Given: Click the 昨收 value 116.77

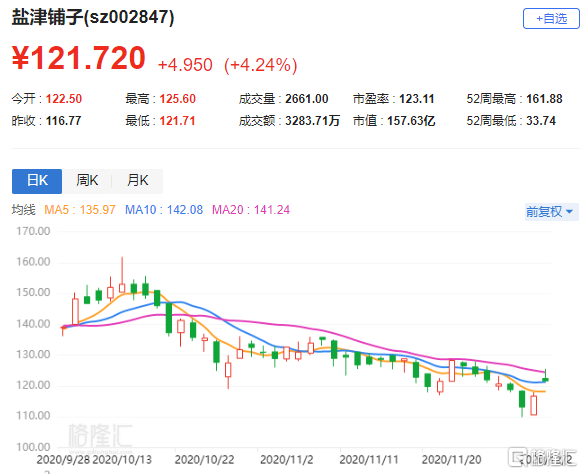Looking at the screenshot, I should 63,121.
